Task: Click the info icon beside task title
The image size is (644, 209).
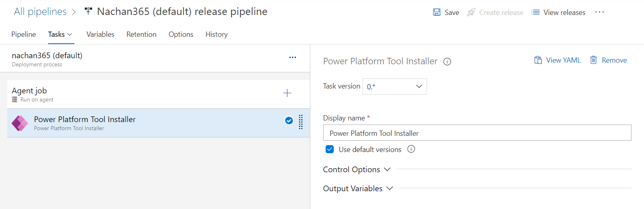Action: (447, 61)
